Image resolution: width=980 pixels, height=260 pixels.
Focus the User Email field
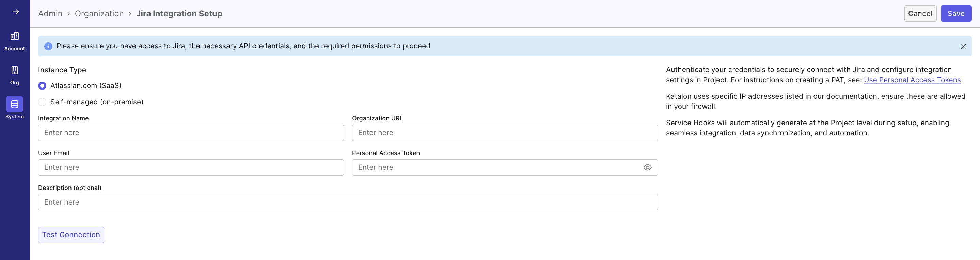point(191,168)
